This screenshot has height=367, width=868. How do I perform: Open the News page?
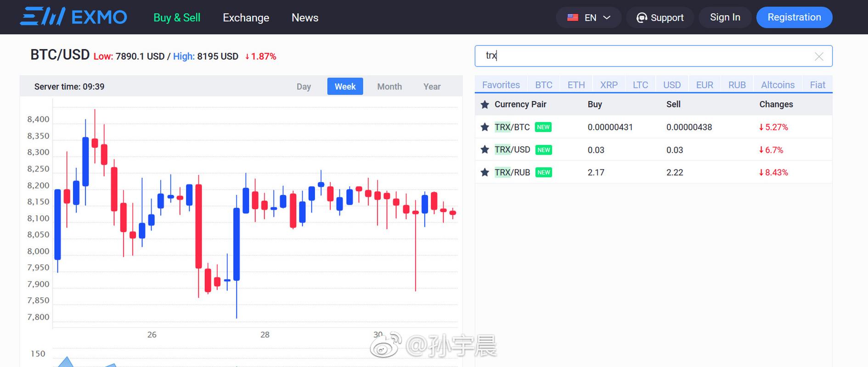pos(305,17)
